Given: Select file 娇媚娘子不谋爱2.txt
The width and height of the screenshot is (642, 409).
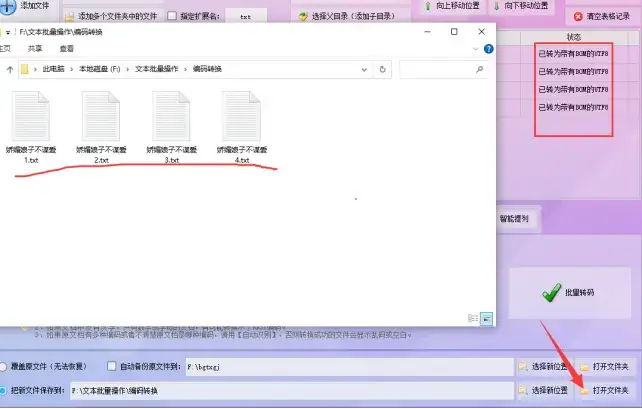Looking at the screenshot, I should pos(101,119).
